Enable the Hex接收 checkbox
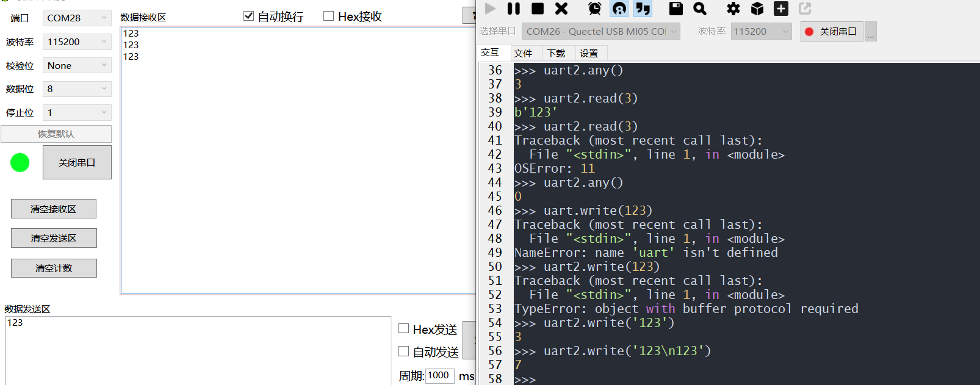980x385 pixels. coord(328,16)
